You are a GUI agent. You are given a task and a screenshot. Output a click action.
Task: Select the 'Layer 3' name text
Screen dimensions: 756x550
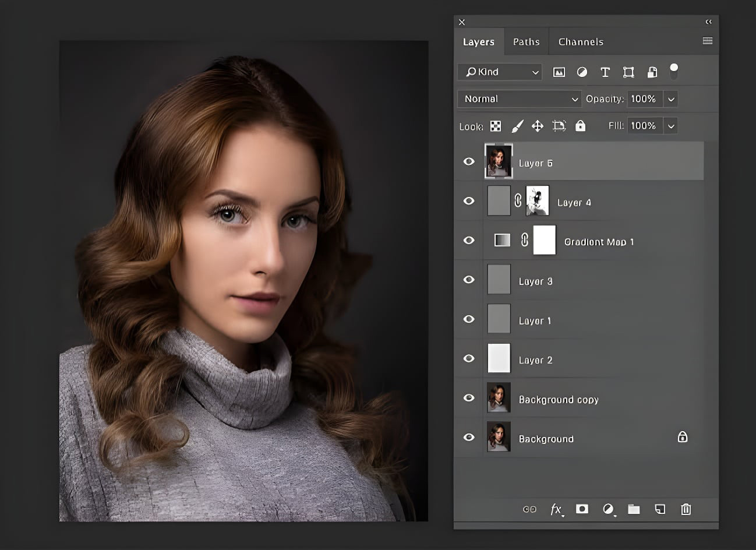(536, 281)
